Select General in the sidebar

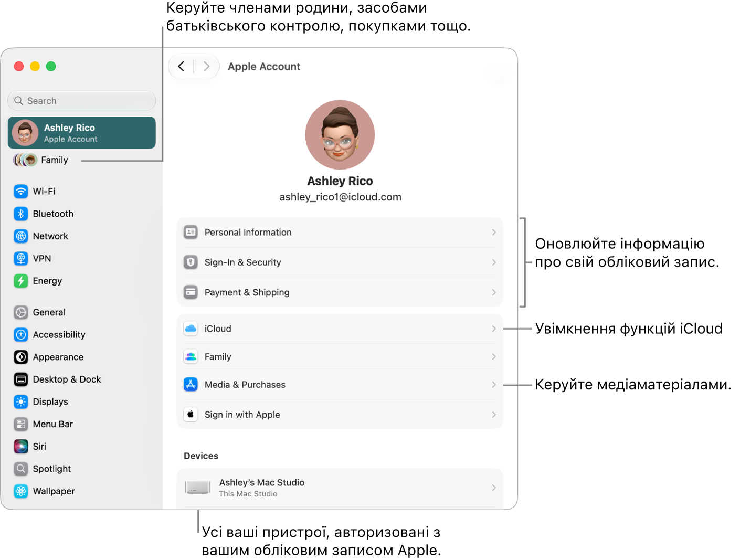[82, 312]
